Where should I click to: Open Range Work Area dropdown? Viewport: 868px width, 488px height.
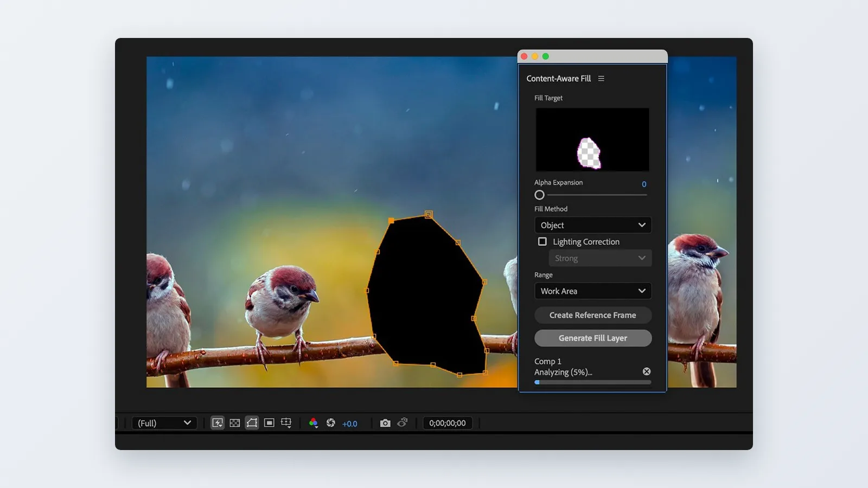click(x=593, y=291)
